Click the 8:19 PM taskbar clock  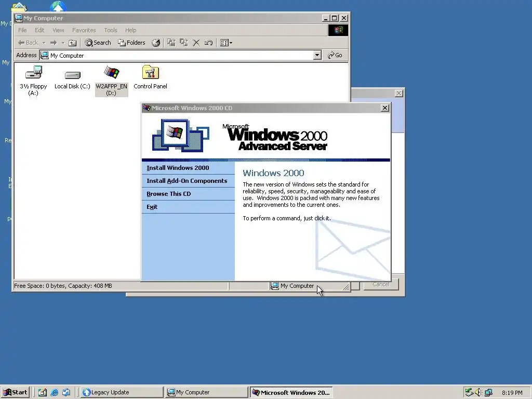[x=512, y=393]
